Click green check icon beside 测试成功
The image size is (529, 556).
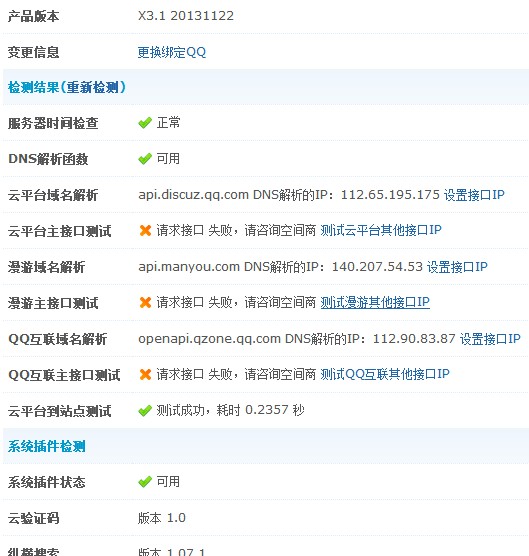(145, 411)
